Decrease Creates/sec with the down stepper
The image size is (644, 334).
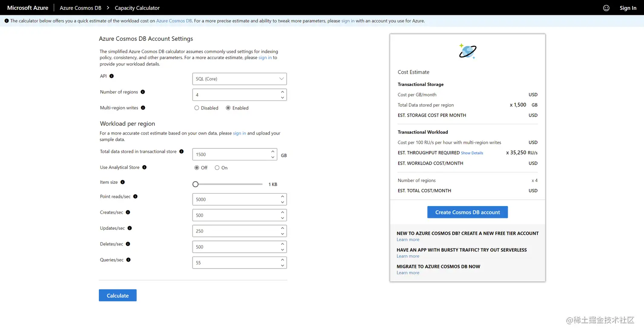point(282,218)
